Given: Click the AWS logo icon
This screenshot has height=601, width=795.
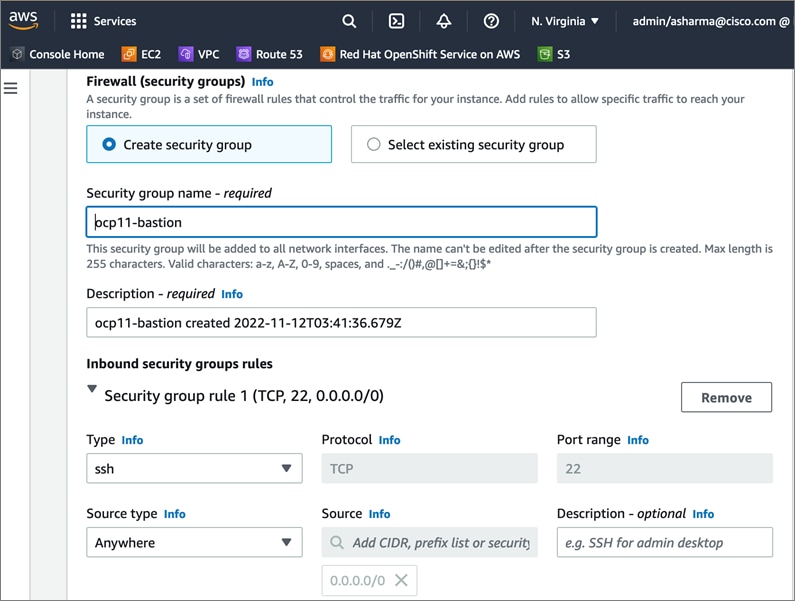Looking at the screenshot, I should (24, 20).
